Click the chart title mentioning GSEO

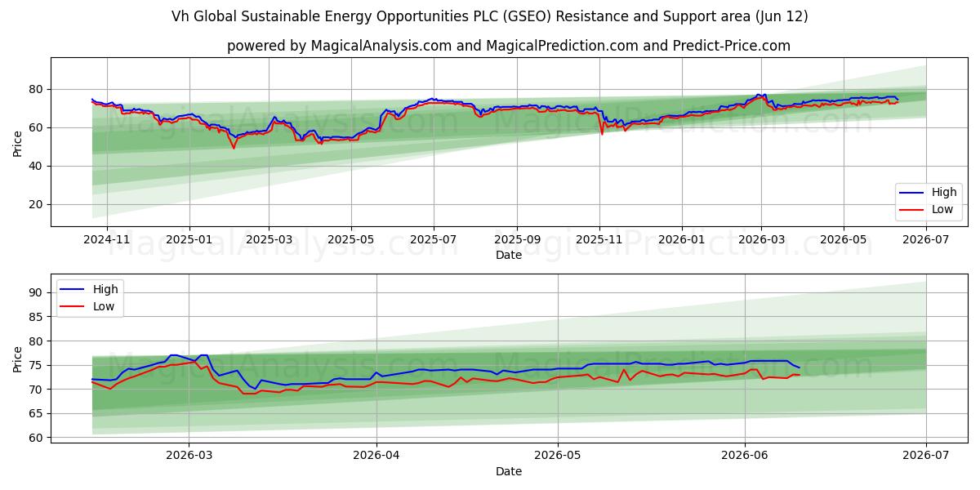point(490,16)
